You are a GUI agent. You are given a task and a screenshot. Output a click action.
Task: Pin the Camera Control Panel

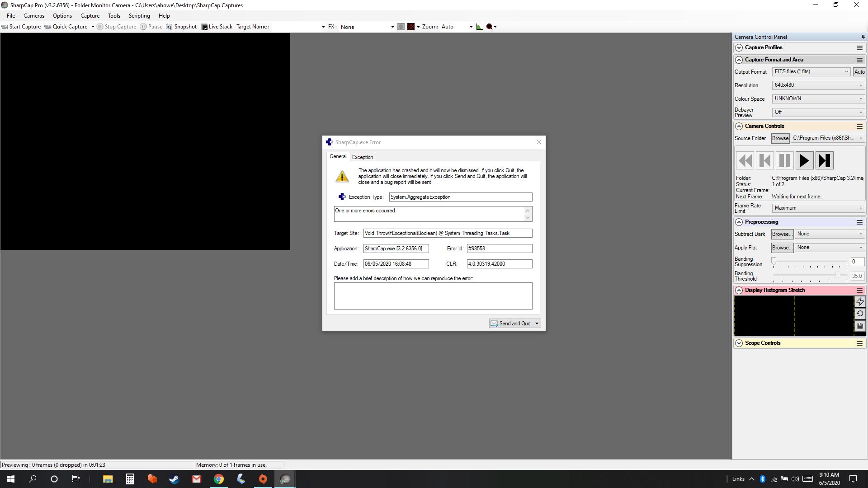[x=863, y=37]
